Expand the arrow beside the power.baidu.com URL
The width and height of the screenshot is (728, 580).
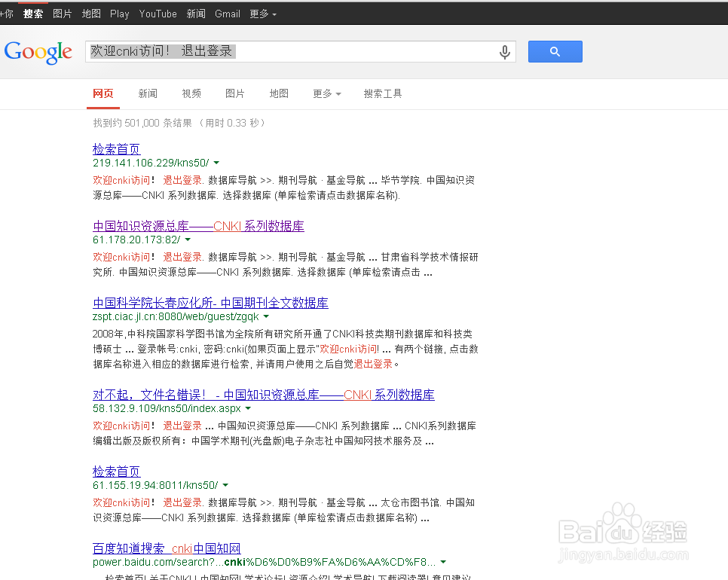point(443,563)
